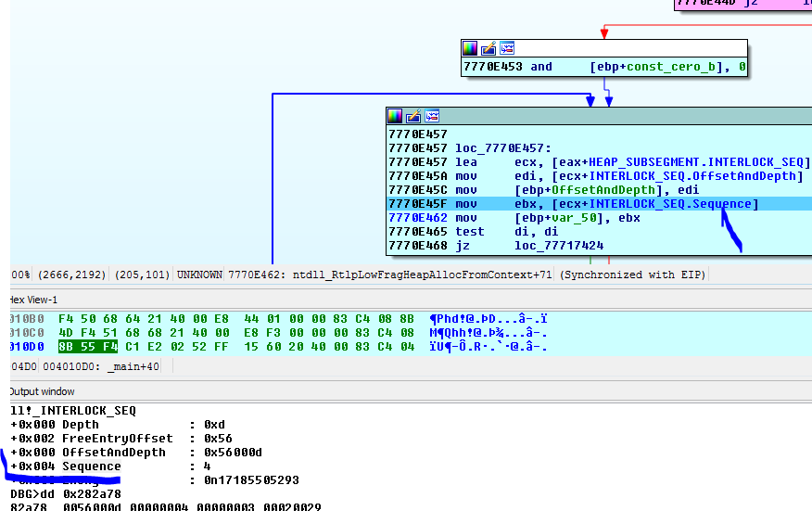The height and width of the screenshot is (511, 812).
Task: Open node color picker on 7770E453 block
Action: click(x=471, y=48)
